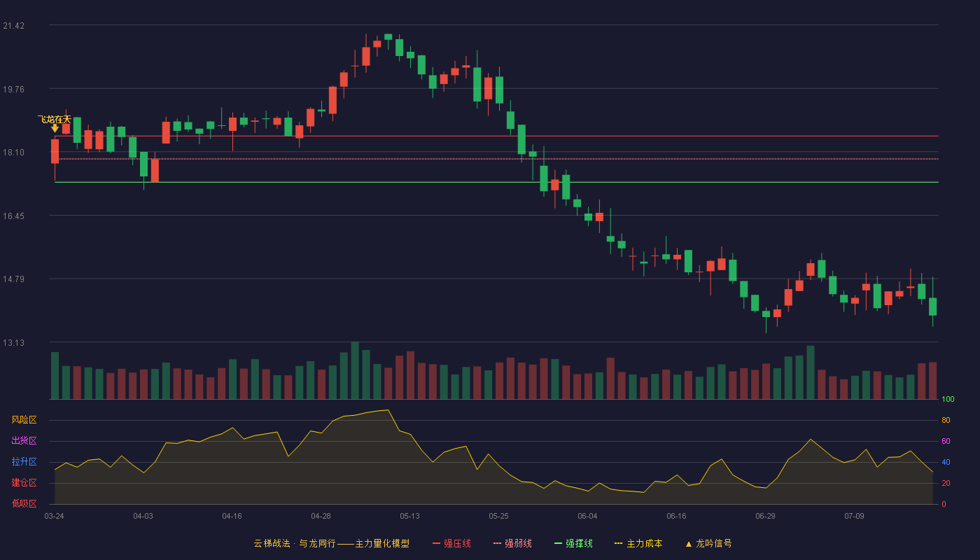This screenshot has height=560, width=980.
Task: Toggle the 强压线 legend entry
Action: click(x=451, y=543)
